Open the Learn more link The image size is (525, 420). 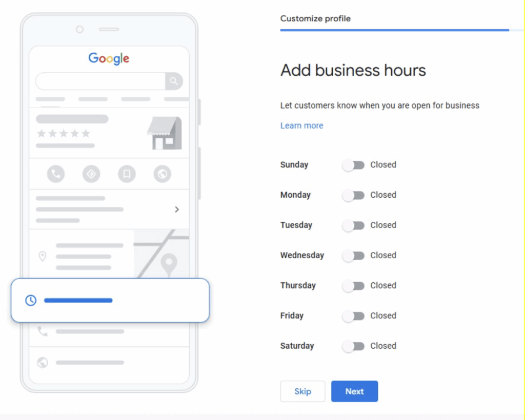pos(301,125)
